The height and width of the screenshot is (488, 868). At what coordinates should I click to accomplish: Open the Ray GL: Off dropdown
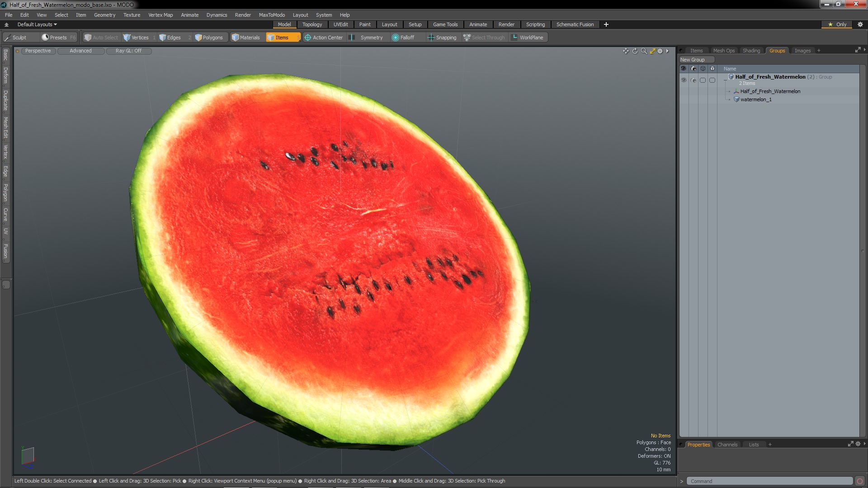(x=128, y=51)
